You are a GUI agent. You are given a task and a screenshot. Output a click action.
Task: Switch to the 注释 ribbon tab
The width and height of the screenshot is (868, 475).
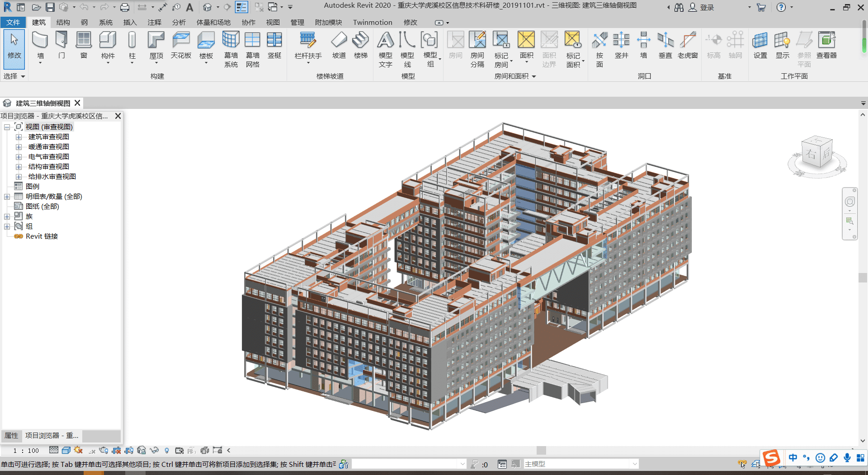154,22
